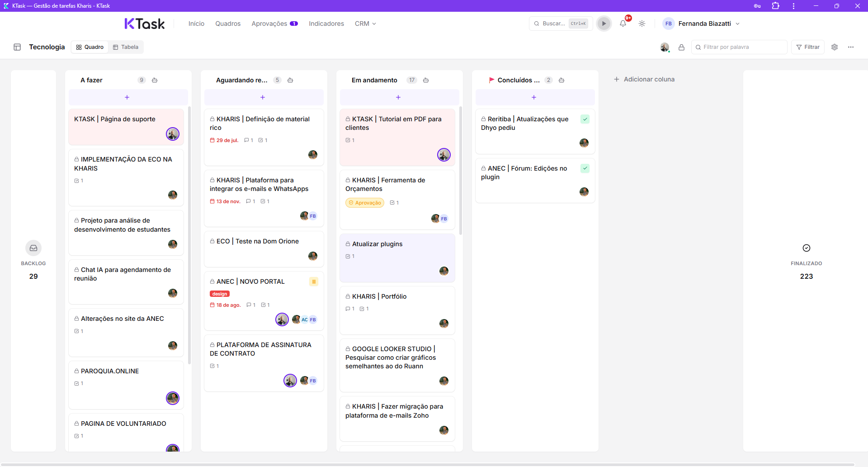Open Indicadores menu
Image resolution: width=868 pixels, height=467 pixels.
(x=326, y=24)
